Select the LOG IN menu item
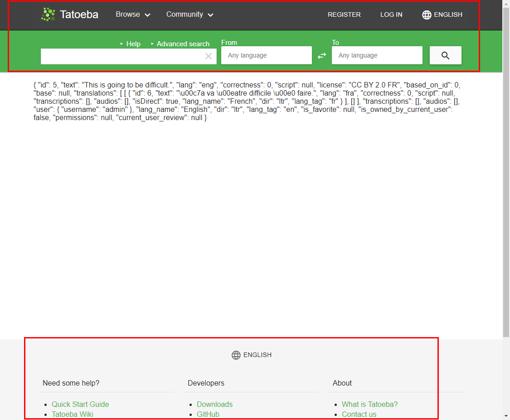The height and width of the screenshot is (420, 510). click(391, 14)
